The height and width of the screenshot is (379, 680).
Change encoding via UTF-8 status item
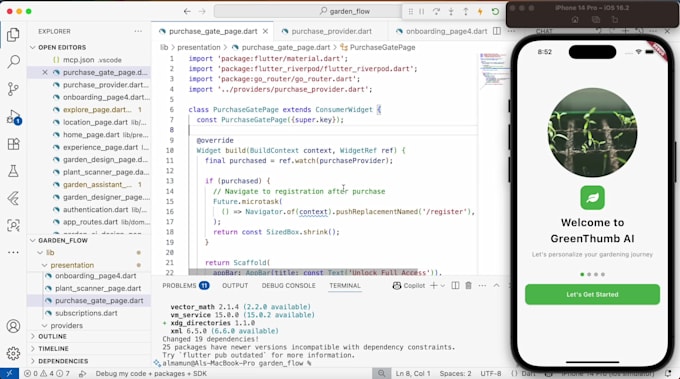[x=490, y=373]
